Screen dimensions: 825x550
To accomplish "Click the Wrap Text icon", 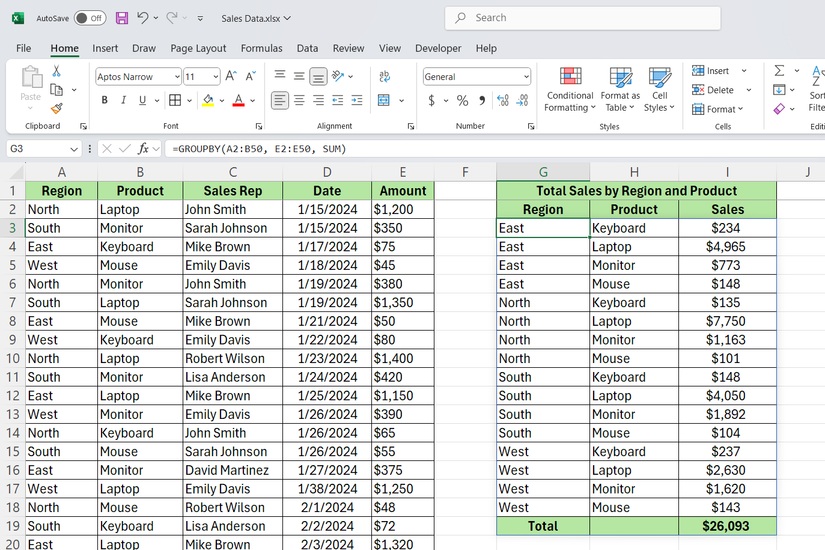I will [x=384, y=76].
